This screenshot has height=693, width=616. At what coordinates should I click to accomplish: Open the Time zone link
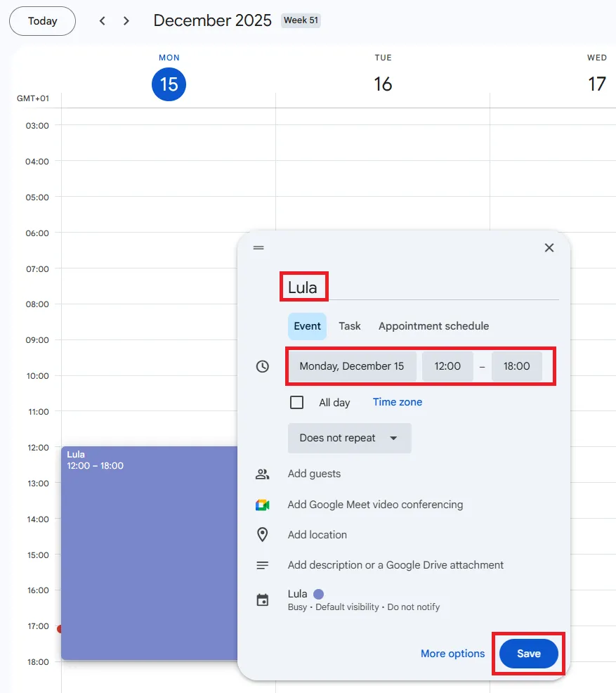click(398, 402)
